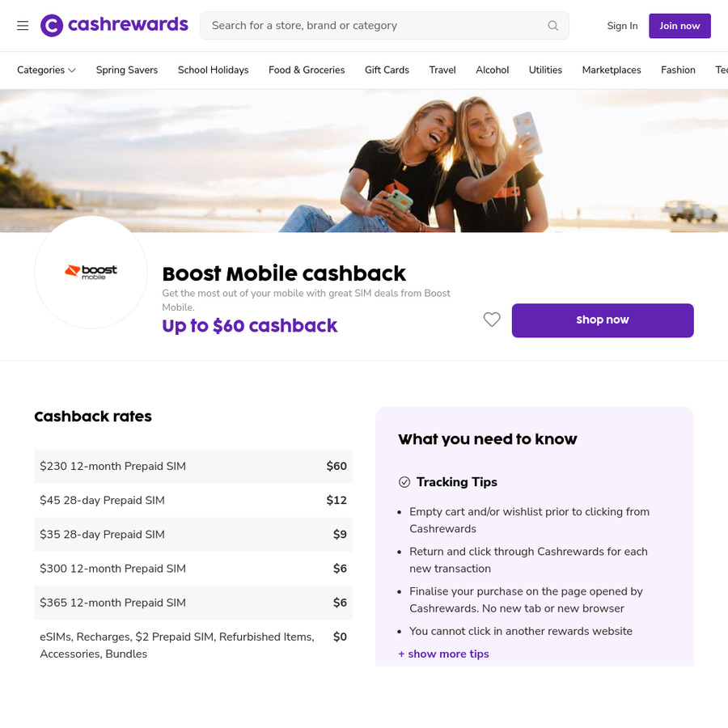Click the Sign In link

pos(622,26)
